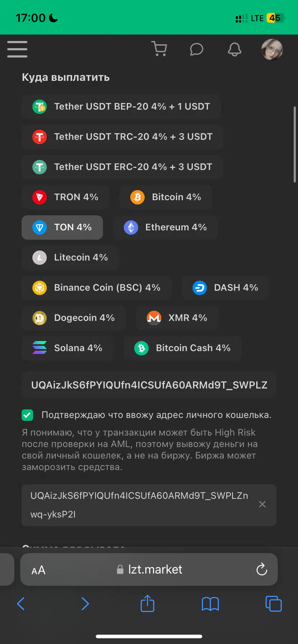
Task: Open the chat messages icon
Action: point(197,49)
